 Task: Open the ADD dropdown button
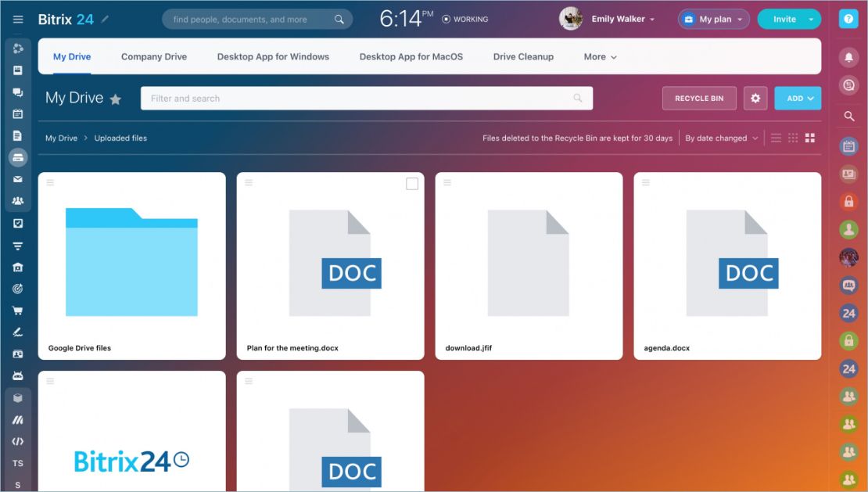tap(798, 99)
